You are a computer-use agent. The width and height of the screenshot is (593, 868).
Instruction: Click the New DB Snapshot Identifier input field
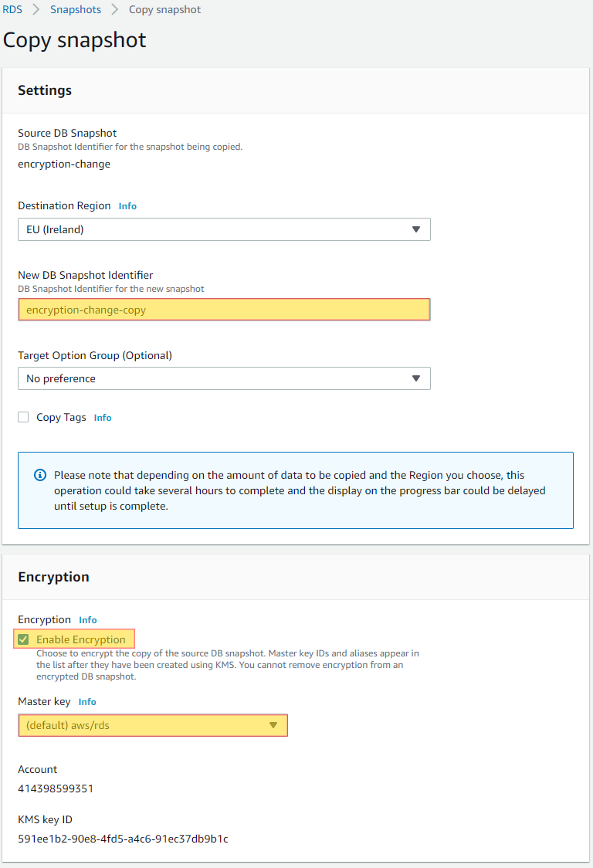coord(224,310)
